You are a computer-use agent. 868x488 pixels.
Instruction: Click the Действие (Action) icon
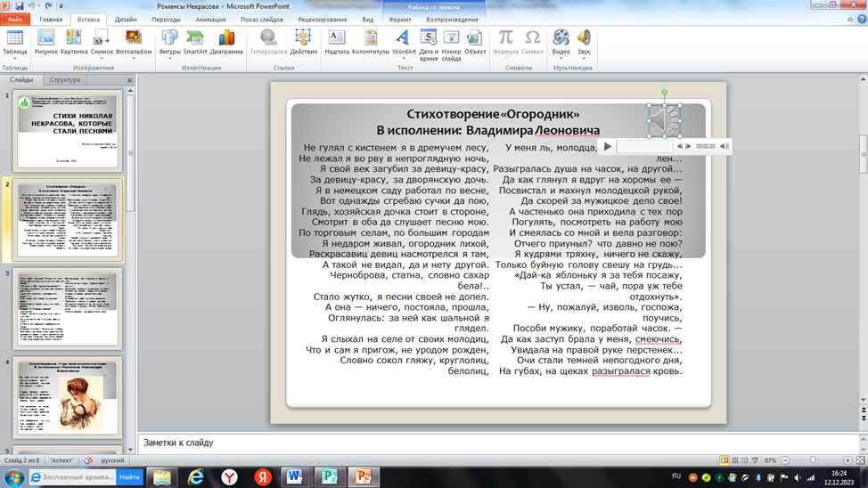click(x=304, y=41)
